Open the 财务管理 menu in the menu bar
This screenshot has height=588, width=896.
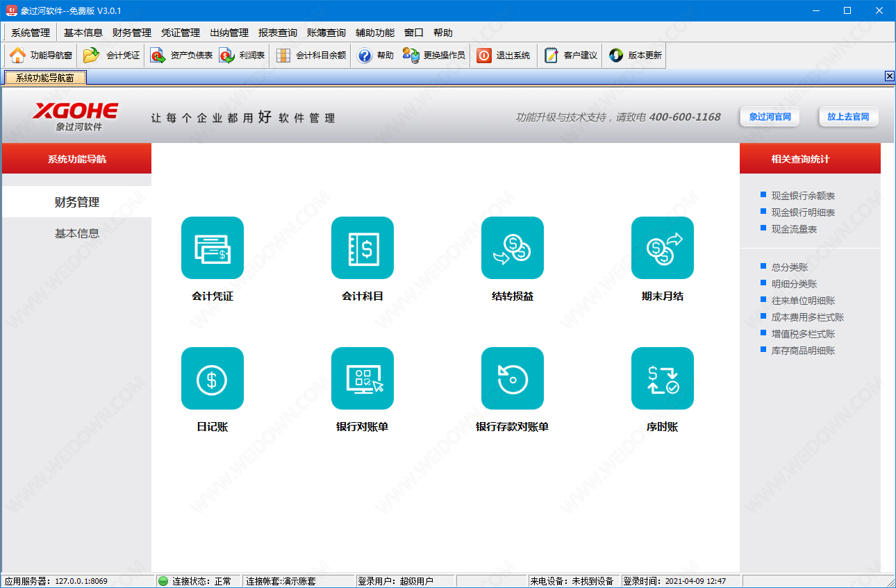pyautogui.click(x=132, y=33)
